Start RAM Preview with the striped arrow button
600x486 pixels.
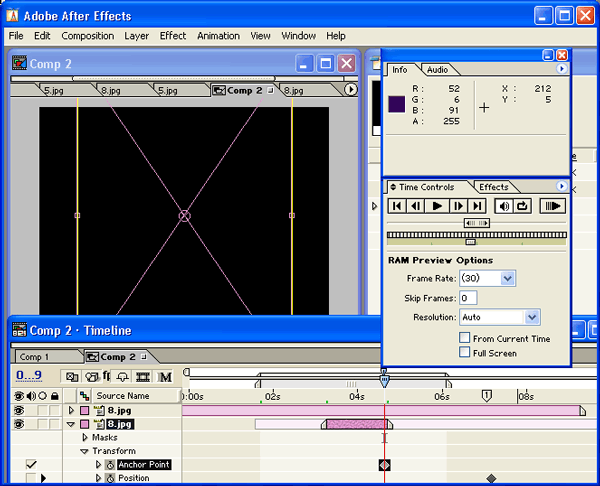pos(553,206)
